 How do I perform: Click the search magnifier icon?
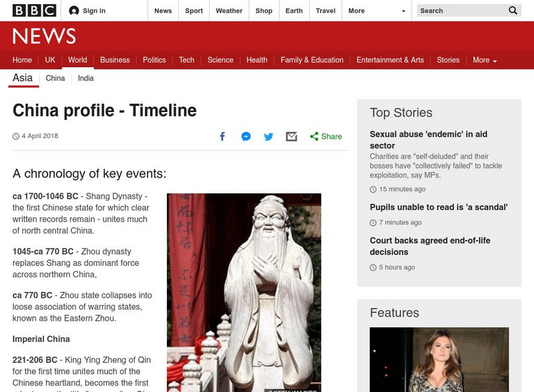pos(513,11)
